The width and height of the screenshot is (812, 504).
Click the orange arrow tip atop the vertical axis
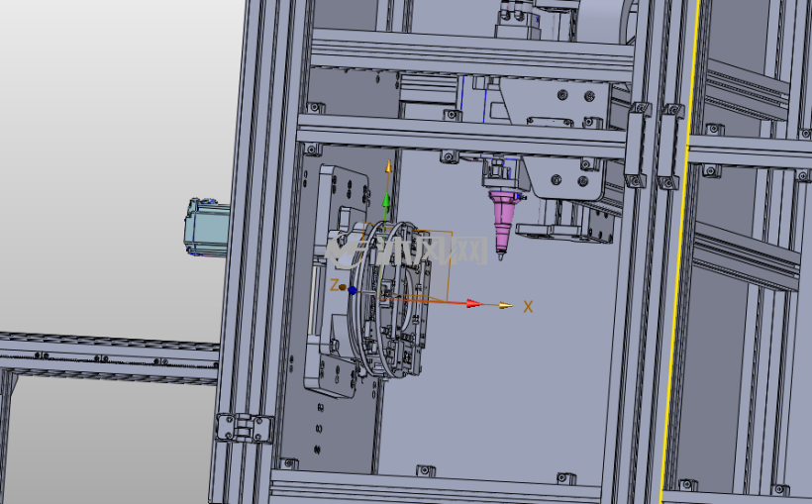pos(388,166)
